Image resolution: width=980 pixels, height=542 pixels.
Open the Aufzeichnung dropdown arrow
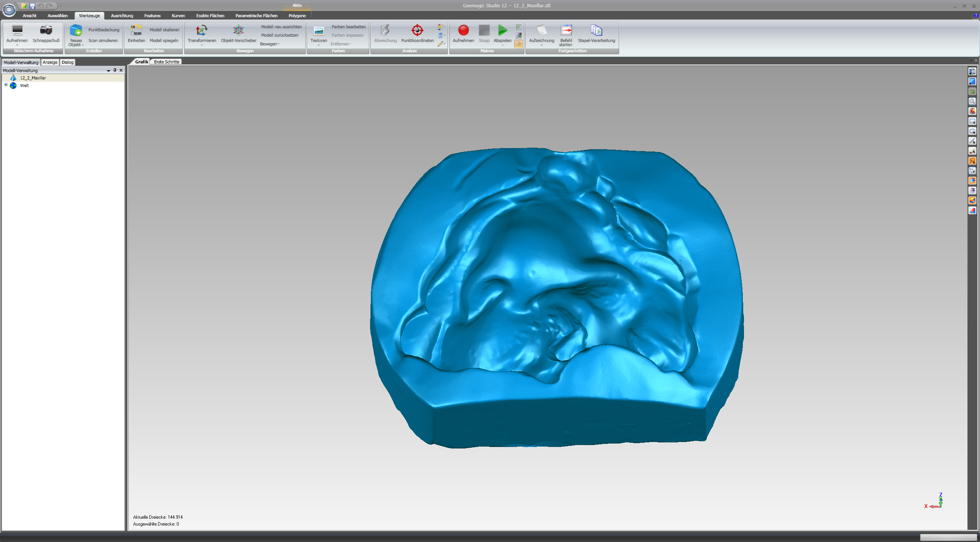pos(542,45)
